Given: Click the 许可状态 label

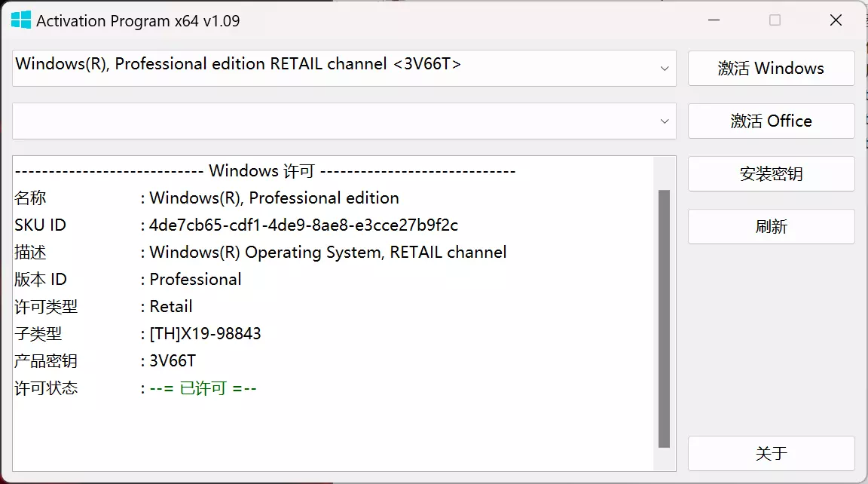Looking at the screenshot, I should tap(46, 388).
